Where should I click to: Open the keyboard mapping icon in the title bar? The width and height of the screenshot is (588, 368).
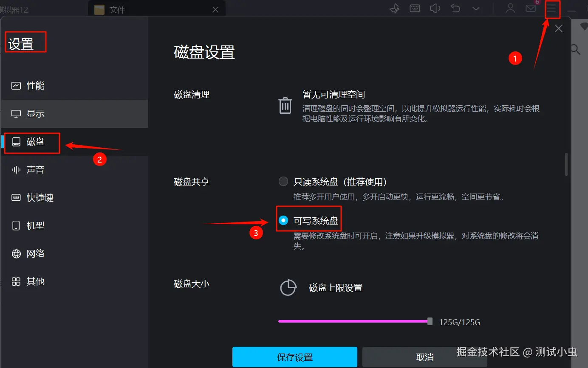click(x=414, y=8)
